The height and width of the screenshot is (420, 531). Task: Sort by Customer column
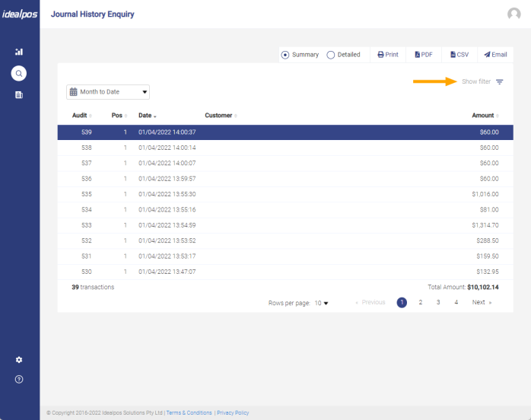click(221, 116)
